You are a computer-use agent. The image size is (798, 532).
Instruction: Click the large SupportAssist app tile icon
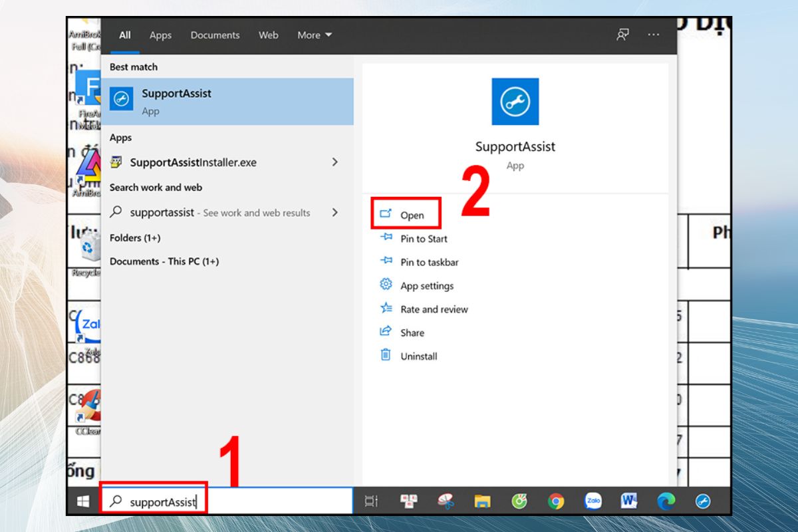pyautogui.click(x=515, y=102)
